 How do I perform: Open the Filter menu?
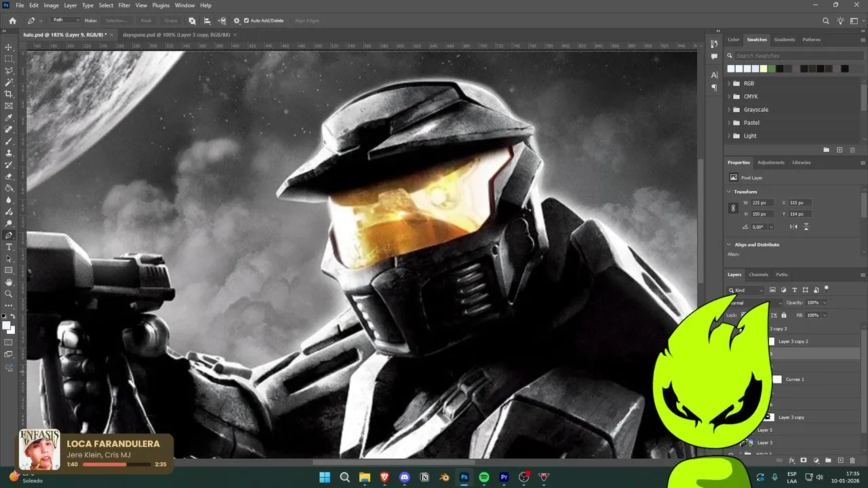(124, 5)
